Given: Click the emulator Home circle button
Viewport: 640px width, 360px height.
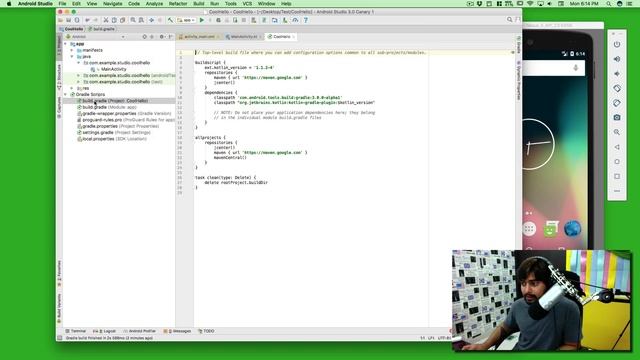Looking at the screenshot, I should pos(617,162).
